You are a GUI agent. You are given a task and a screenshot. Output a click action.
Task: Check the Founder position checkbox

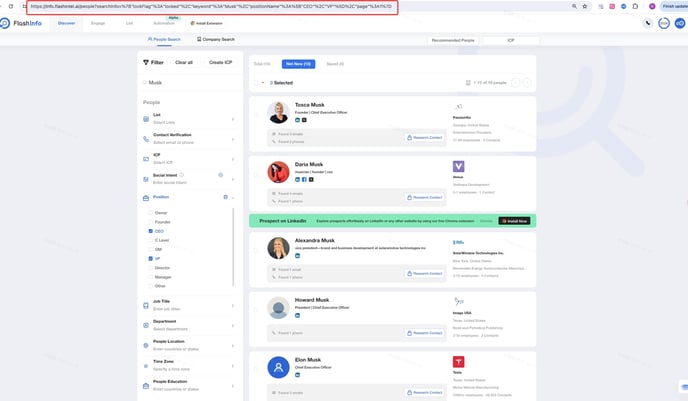click(x=150, y=222)
